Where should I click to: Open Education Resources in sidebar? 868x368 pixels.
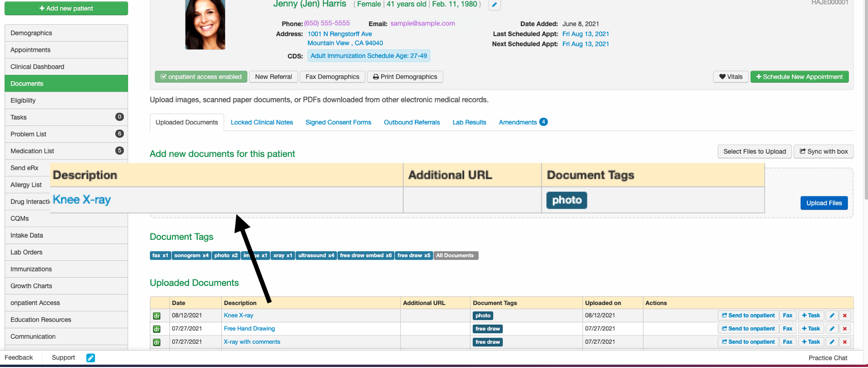tap(66, 319)
